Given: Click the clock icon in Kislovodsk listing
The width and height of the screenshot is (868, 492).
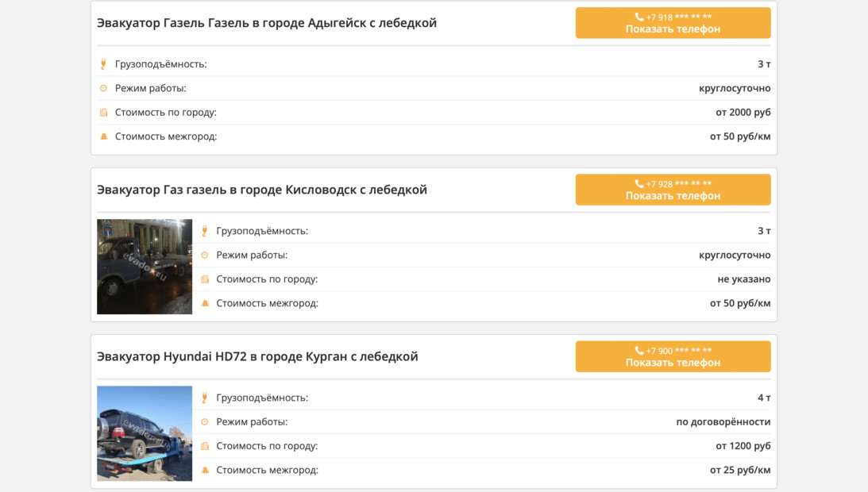Looking at the screenshot, I should (205, 256).
